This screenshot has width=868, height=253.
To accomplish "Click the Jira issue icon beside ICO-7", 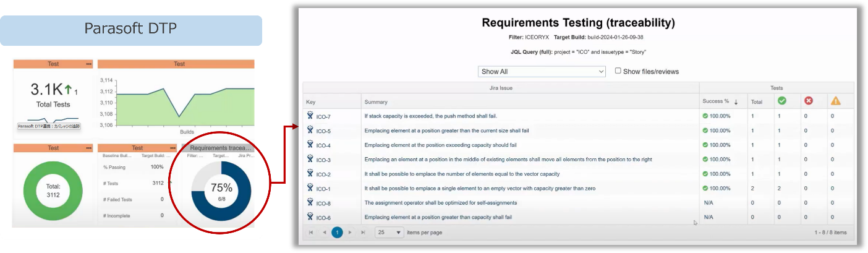I will point(310,116).
